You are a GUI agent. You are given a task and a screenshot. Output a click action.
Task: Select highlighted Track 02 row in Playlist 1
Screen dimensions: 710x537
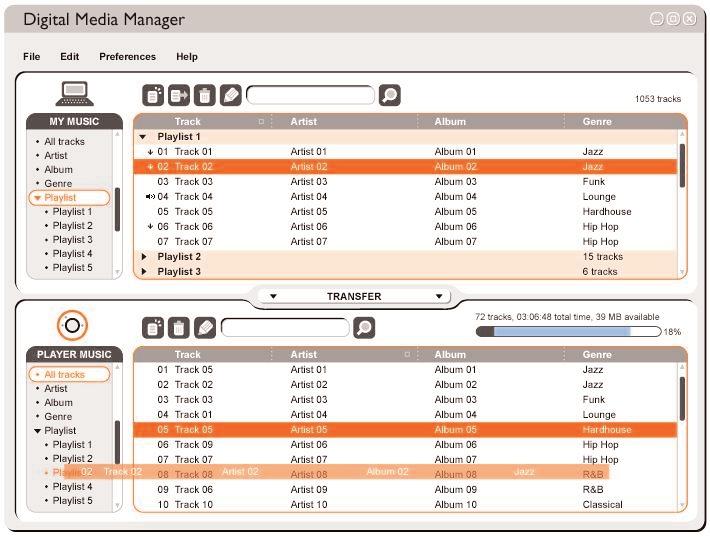point(405,167)
